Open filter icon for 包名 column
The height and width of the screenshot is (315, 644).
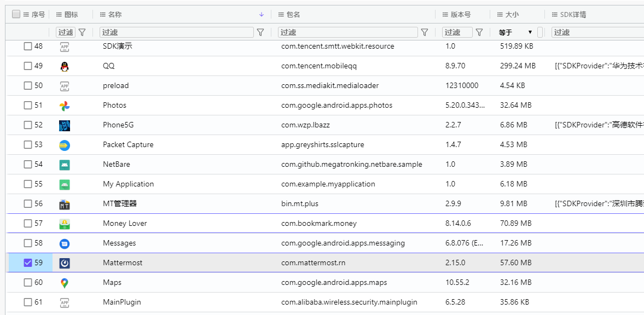pos(424,32)
